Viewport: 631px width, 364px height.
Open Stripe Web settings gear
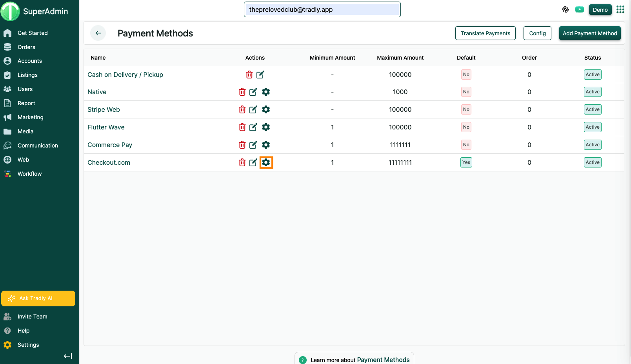pos(266,109)
